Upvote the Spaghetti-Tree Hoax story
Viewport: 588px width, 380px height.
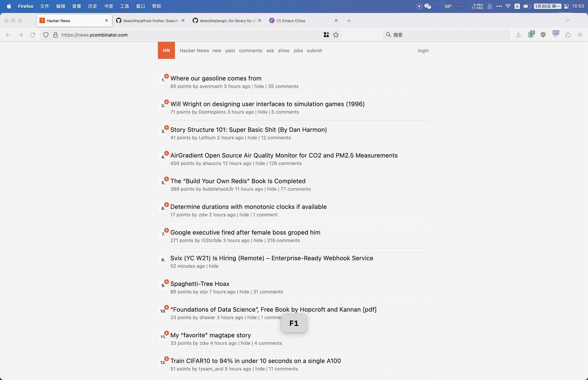(167, 282)
